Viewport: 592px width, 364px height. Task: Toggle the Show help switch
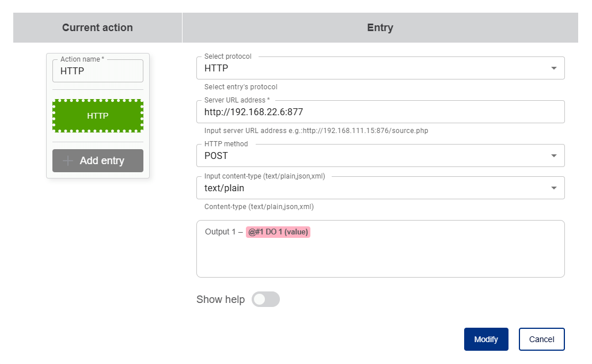[265, 299]
